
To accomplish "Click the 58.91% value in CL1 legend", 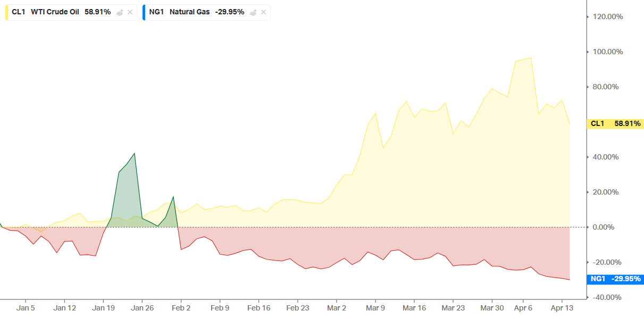I will point(98,12).
